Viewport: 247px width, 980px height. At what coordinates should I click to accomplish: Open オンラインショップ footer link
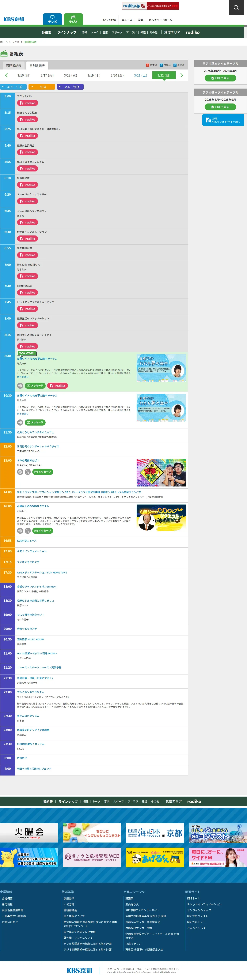tap(199, 910)
